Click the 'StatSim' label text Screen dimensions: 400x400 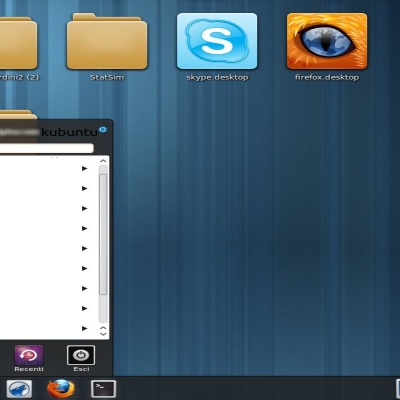click(x=107, y=77)
